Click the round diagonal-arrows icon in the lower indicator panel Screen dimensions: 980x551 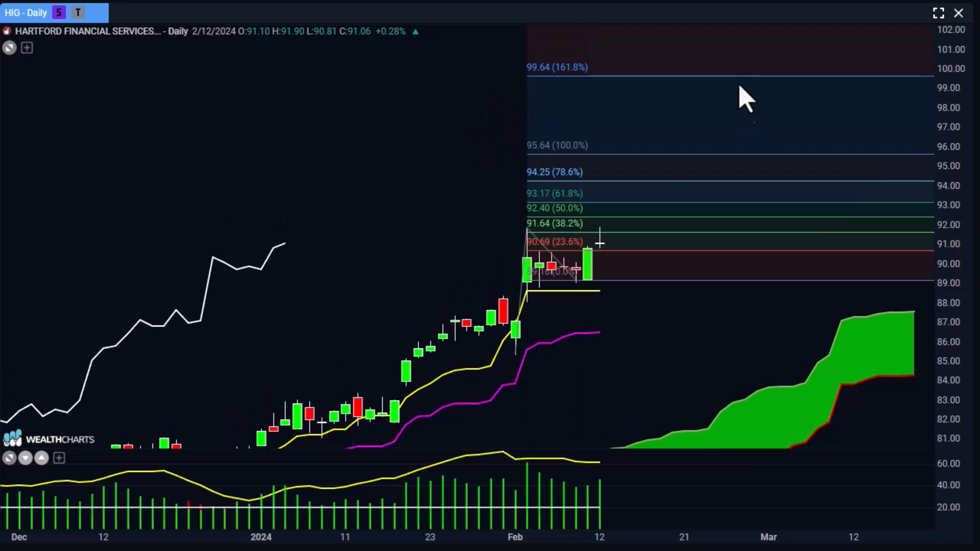coord(9,458)
